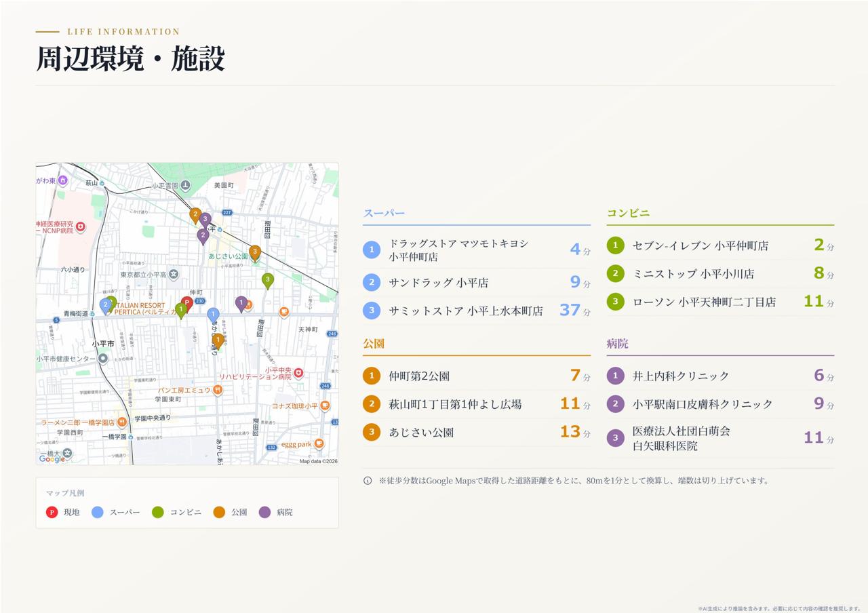Click the 萩山 station icon on the map
This screenshot has width=868, height=613.
coord(102,183)
